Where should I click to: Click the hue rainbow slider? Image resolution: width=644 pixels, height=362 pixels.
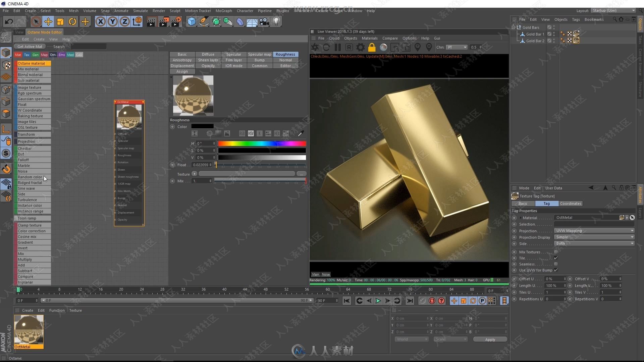262,143
